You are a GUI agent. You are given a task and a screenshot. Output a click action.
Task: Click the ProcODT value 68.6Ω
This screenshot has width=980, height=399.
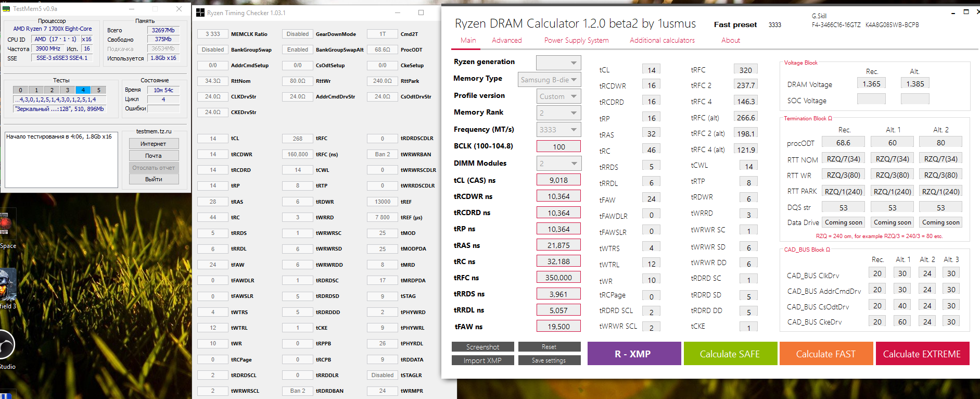click(x=383, y=49)
